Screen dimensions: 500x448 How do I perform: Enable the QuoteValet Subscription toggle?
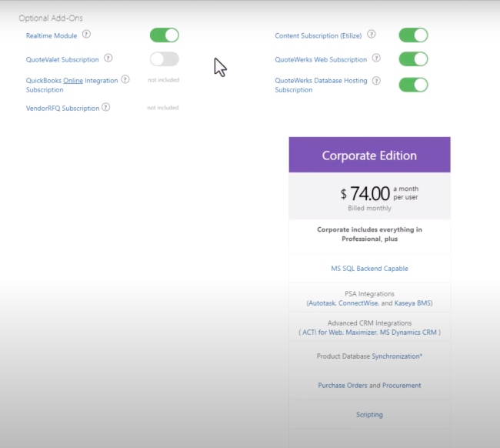tap(165, 59)
